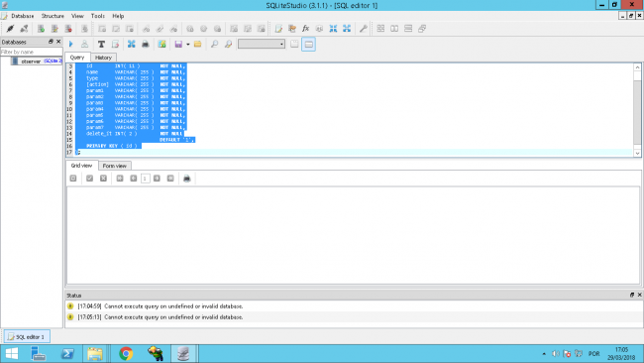Click the Filter by name field

[32, 52]
